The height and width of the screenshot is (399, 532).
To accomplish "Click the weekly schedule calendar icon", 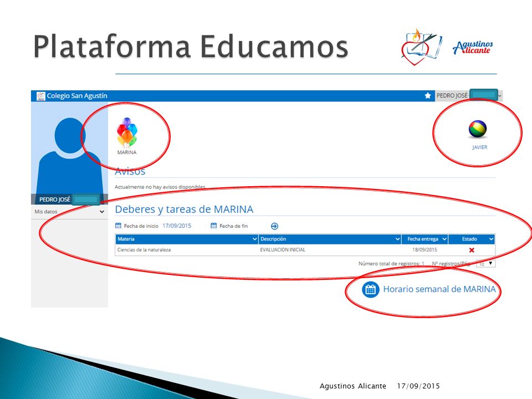I will point(371,289).
